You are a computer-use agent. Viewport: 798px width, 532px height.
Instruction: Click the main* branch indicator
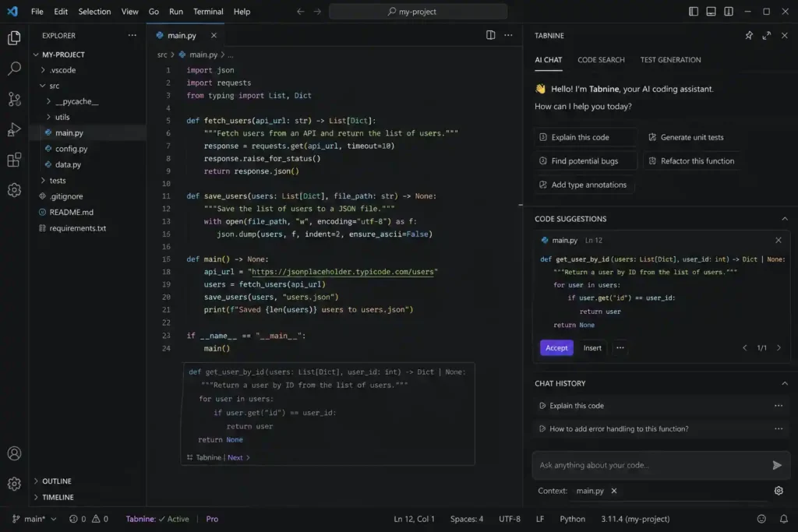click(34, 519)
